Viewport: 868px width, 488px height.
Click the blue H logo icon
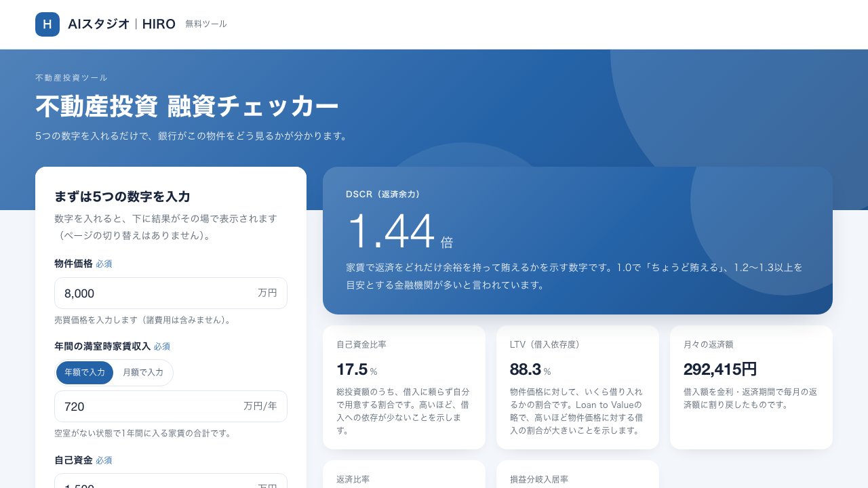click(x=47, y=24)
